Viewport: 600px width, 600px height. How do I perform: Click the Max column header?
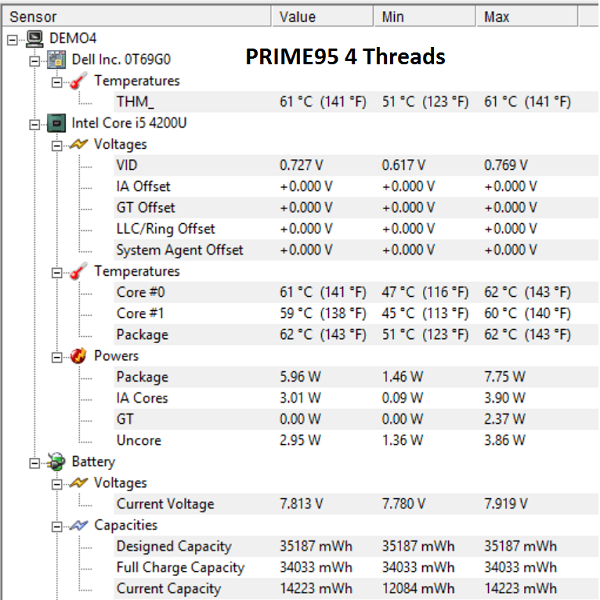527,17
